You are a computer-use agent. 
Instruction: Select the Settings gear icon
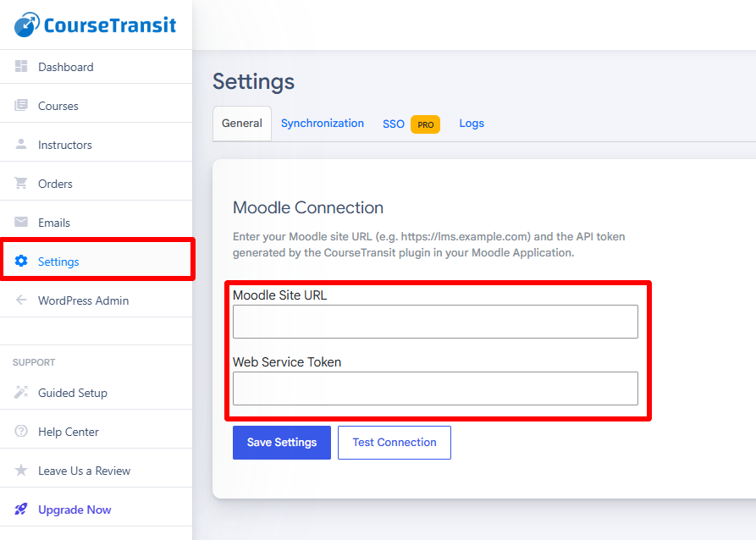21,261
